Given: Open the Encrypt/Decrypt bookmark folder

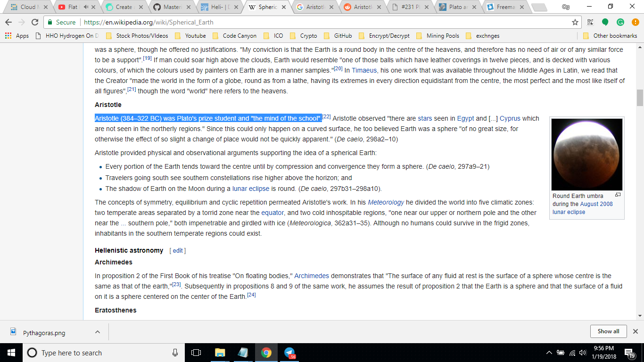Looking at the screenshot, I should point(384,36).
